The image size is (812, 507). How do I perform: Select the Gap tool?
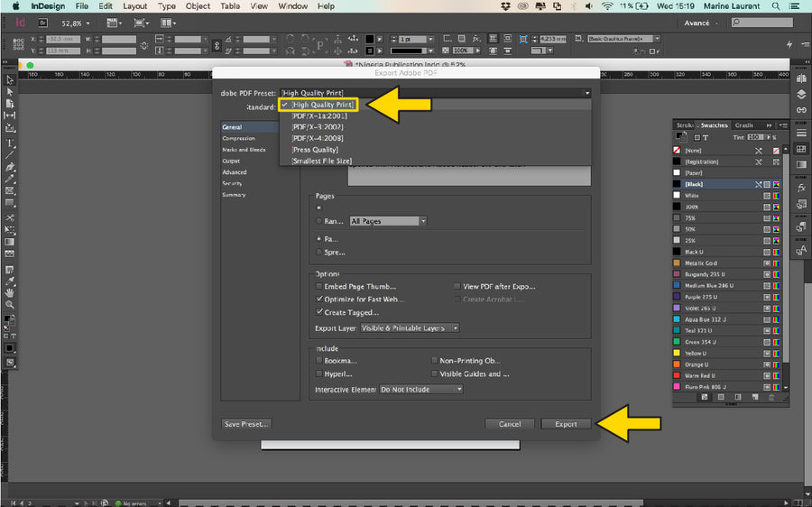[x=10, y=115]
